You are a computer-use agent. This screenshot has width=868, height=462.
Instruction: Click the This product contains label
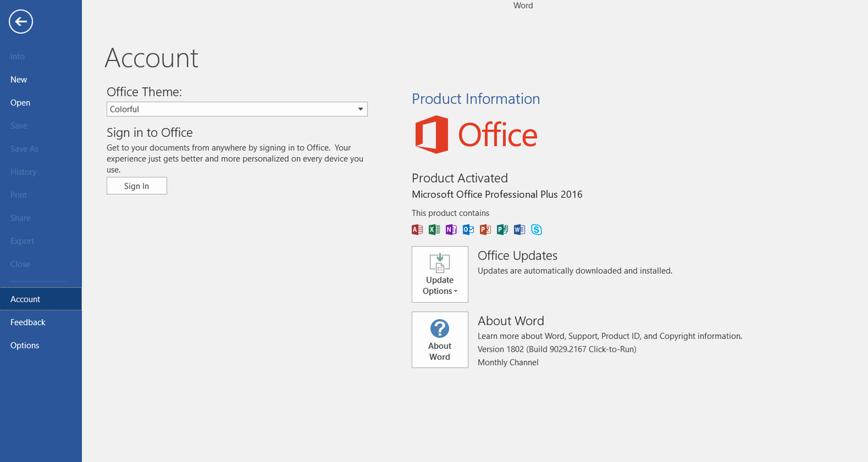point(450,213)
